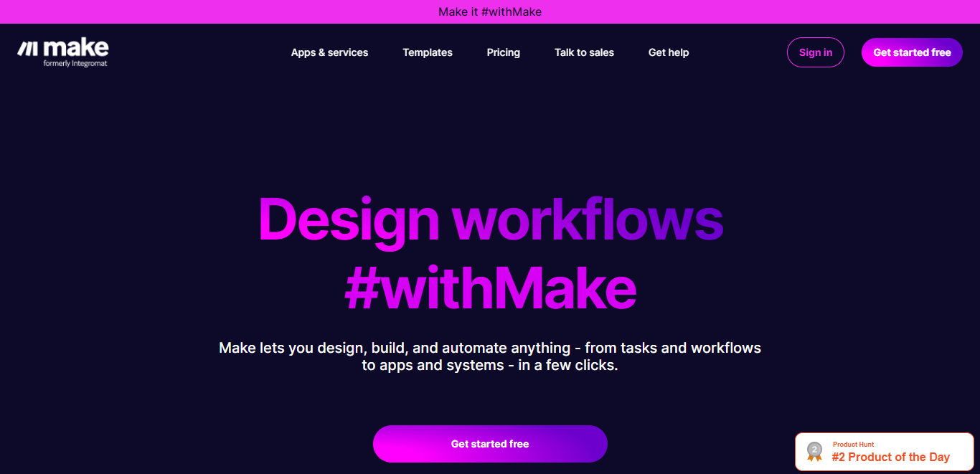This screenshot has width=980, height=474.
Task: Click the 'make' wordmark in header
Action: tap(75, 47)
